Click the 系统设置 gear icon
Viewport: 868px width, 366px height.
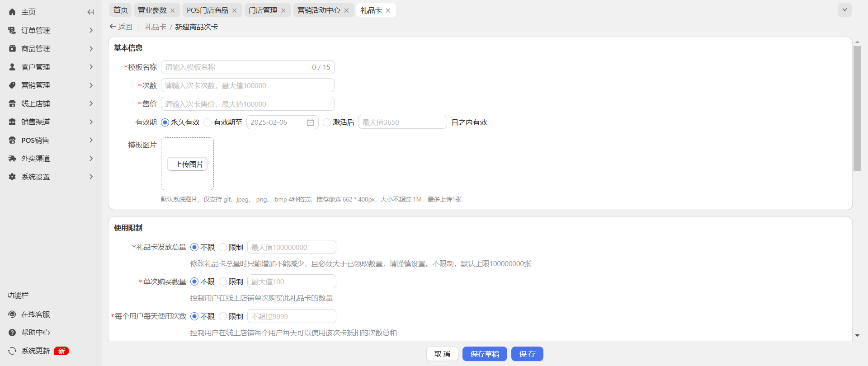(x=12, y=177)
